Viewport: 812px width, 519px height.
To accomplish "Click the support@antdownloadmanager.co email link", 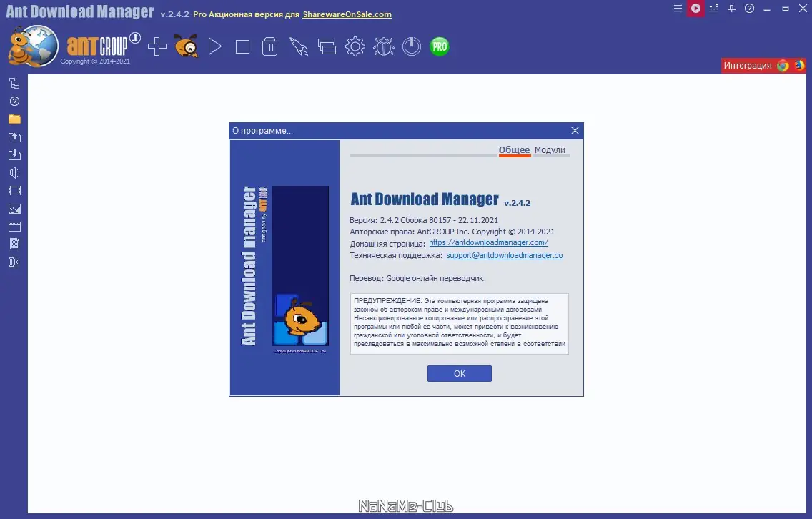I will (505, 255).
